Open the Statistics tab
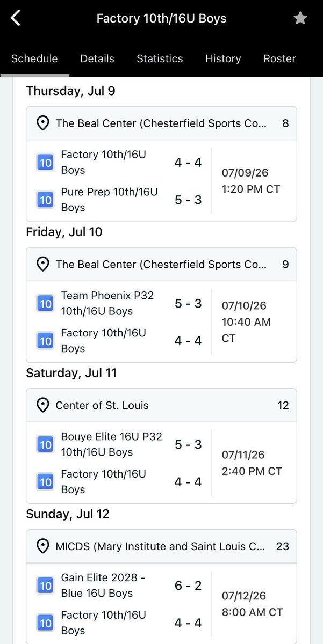Screen dimensions: 323x644 coord(160,58)
